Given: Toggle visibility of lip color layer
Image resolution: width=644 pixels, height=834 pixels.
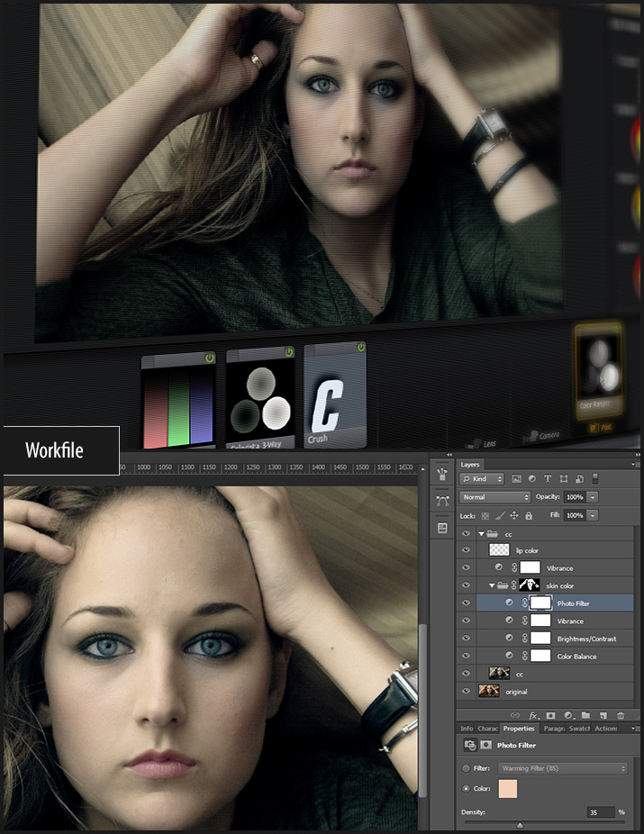Looking at the screenshot, I should coord(466,550).
